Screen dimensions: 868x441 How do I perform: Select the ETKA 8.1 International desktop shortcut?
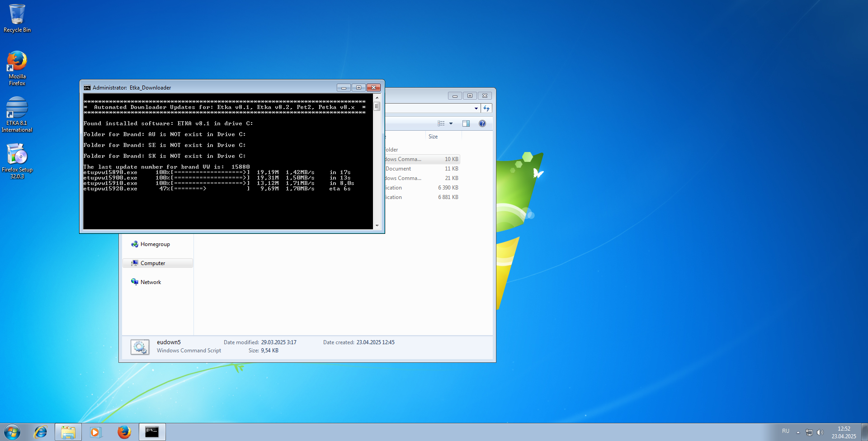pos(17,114)
